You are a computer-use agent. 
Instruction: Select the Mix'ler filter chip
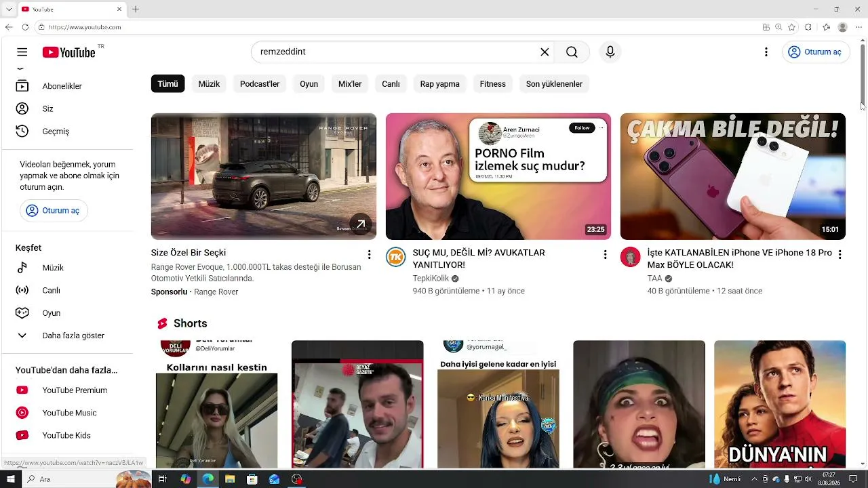(350, 84)
